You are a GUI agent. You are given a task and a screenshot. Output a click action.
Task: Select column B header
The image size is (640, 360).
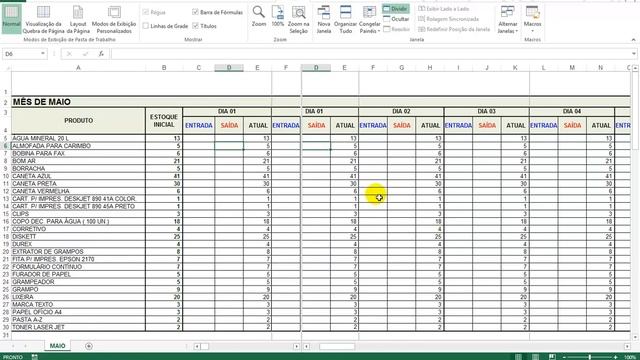coord(164,68)
